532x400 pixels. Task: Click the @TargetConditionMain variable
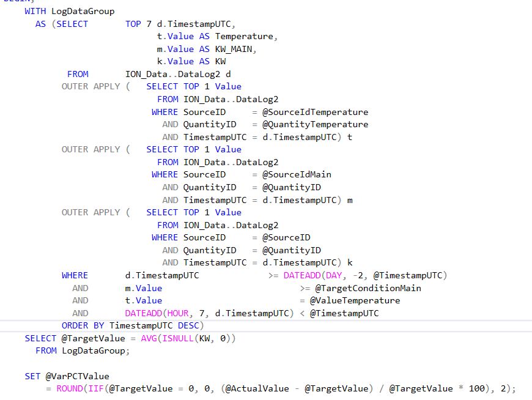click(x=368, y=289)
